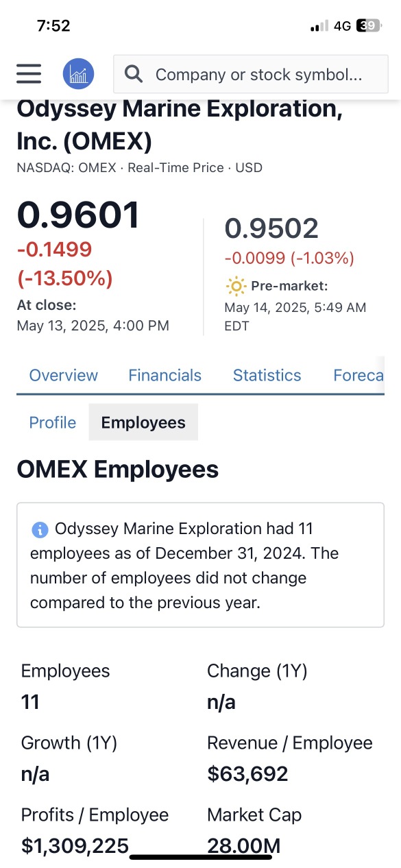Open the hamburger navigation menu
The image size is (401, 868).
pyautogui.click(x=29, y=73)
